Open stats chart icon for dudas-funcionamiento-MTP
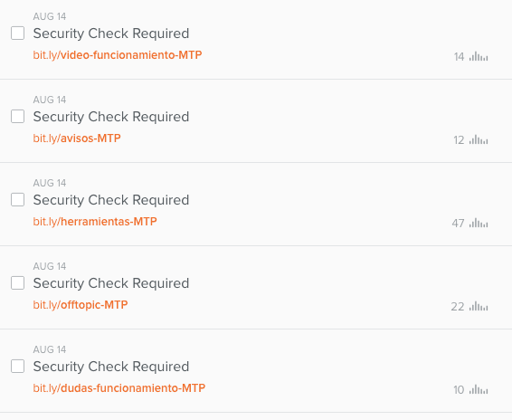 (x=479, y=389)
